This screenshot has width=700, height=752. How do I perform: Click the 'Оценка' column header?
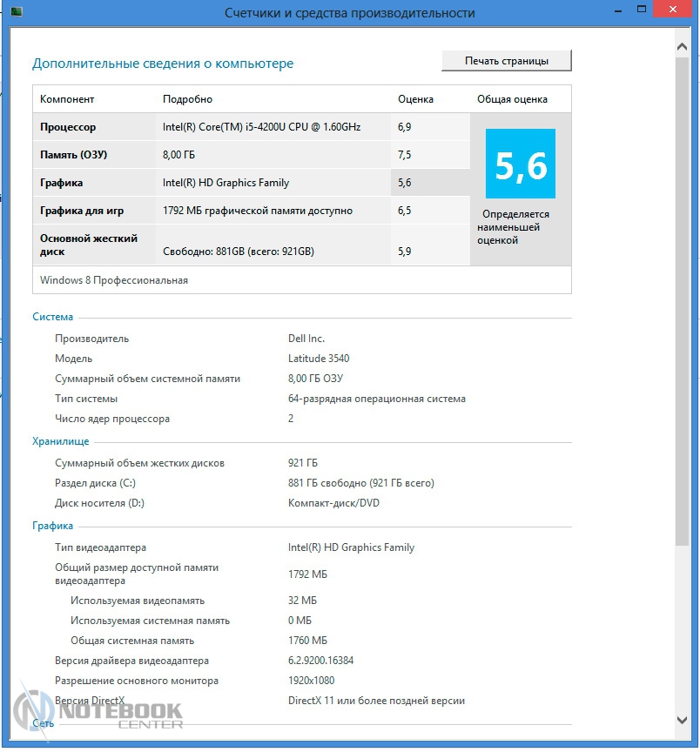tap(415, 99)
